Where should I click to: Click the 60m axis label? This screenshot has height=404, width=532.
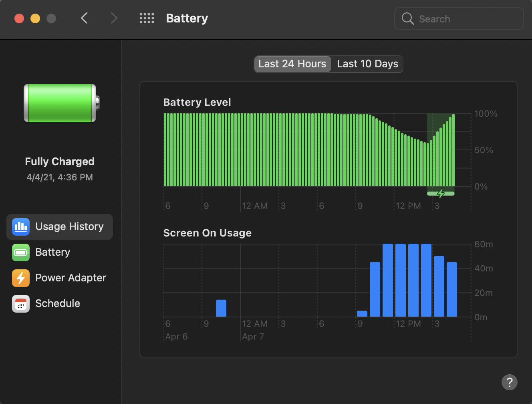[x=484, y=244]
